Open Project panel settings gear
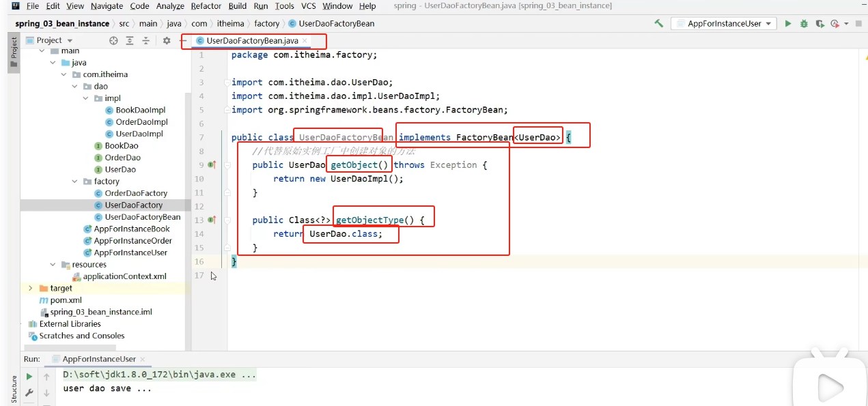The width and height of the screenshot is (868, 406). pyautogui.click(x=167, y=40)
